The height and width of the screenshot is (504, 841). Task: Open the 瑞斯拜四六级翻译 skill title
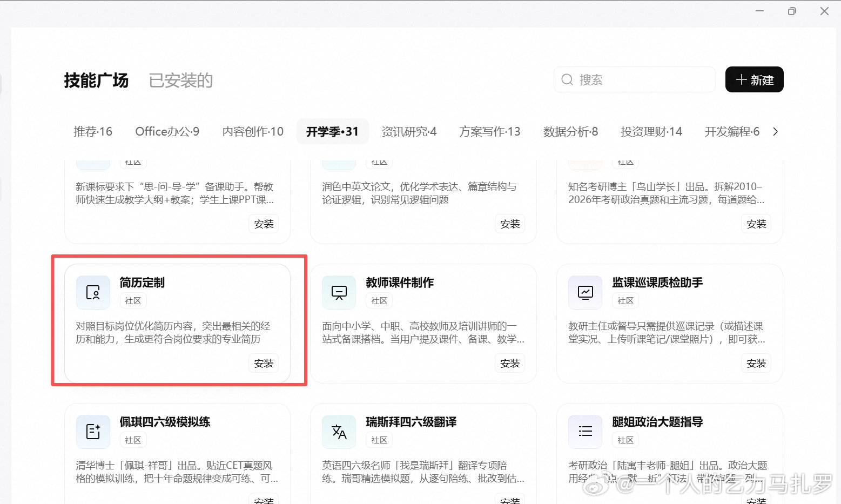click(x=411, y=422)
